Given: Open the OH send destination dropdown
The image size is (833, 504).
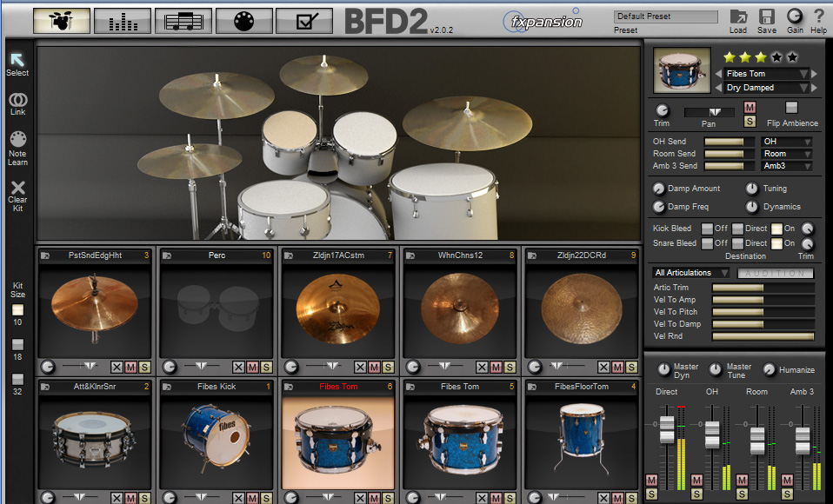Looking at the screenshot, I should click(787, 142).
